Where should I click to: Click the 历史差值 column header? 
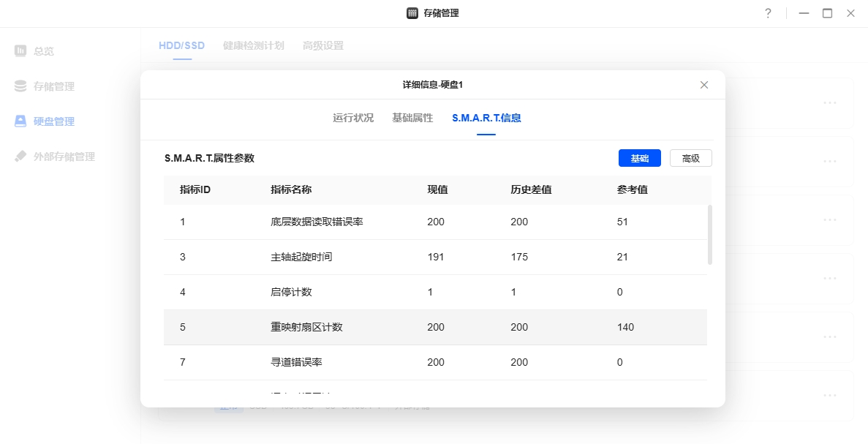tap(531, 190)
